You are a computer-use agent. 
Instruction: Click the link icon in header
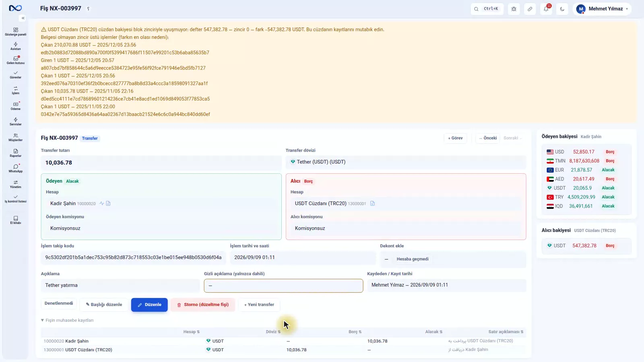(530, 9)
